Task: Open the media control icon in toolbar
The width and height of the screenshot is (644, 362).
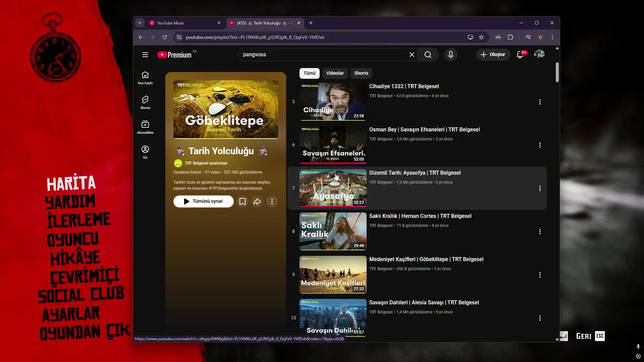Action: coord(528,37)
